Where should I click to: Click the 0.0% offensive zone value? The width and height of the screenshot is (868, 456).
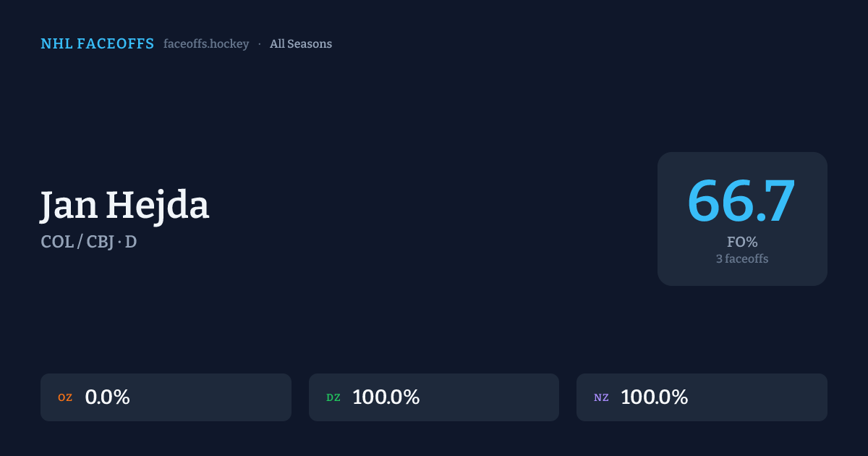coord(107,397)
